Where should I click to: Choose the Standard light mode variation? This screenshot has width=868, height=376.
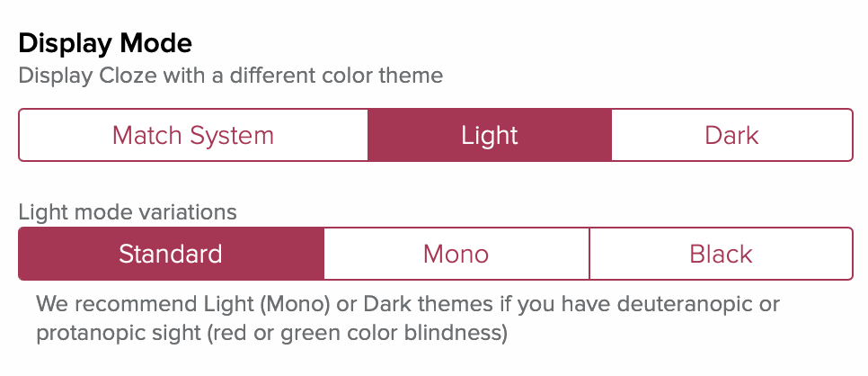171,254
